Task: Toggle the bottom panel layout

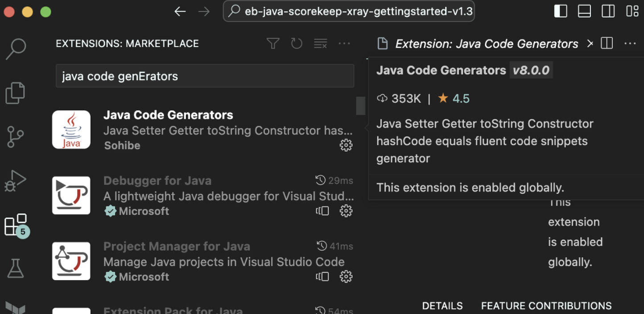Action: pyautogui.click(x=584, y=11)
